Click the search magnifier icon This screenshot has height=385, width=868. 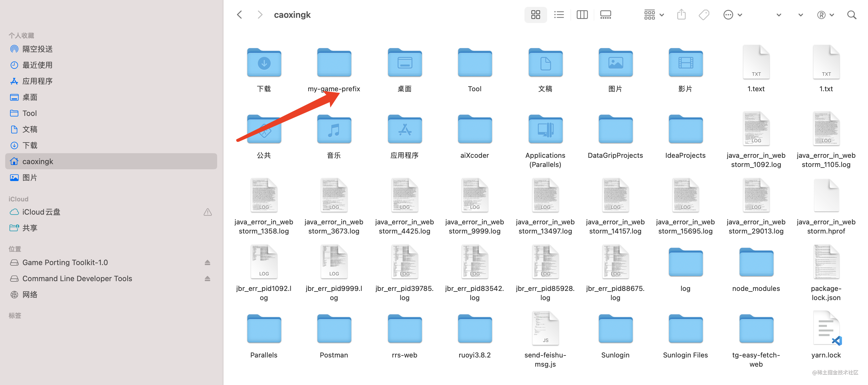click(x=852, y=15)
